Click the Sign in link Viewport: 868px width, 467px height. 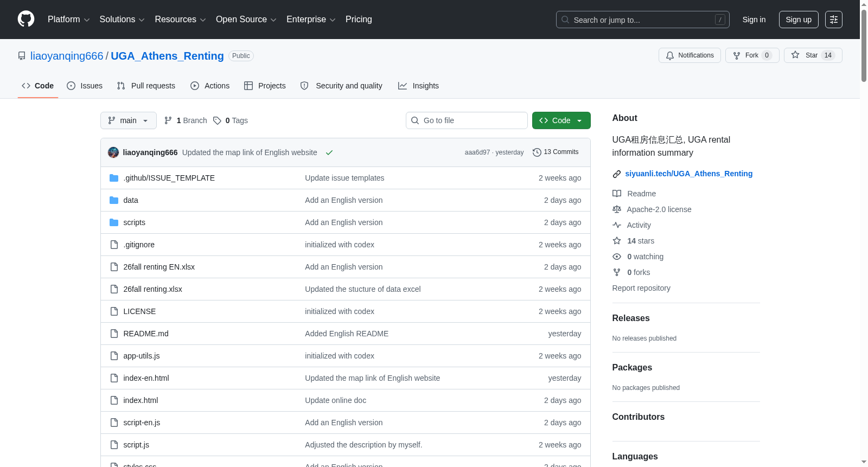point(754,20)
